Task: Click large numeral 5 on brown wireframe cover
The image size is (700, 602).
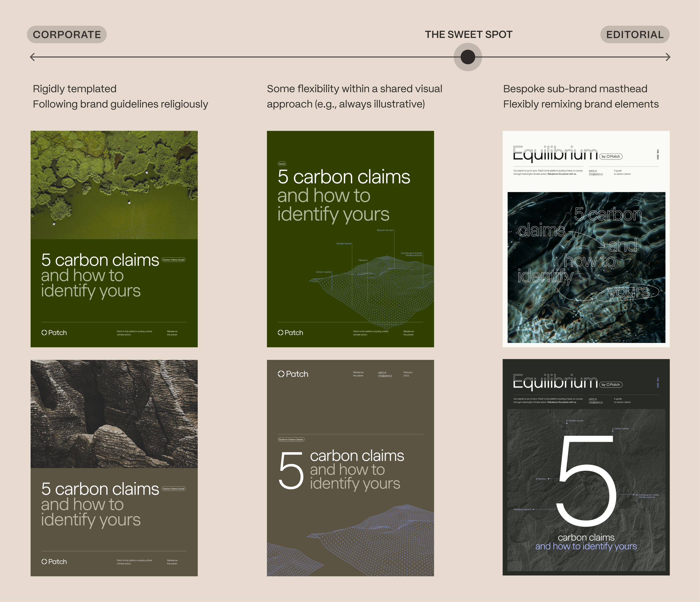Action: coord(291,471)
